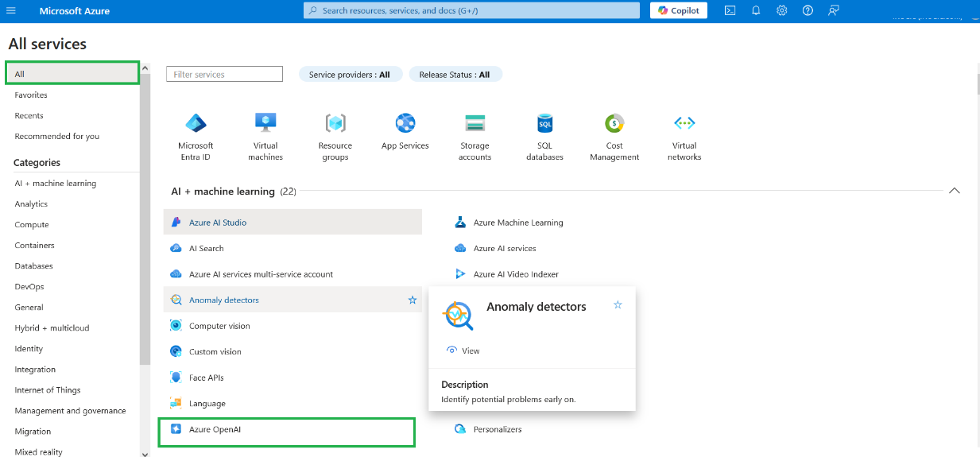Open the Service providers filter dropdown

(350, 75)
